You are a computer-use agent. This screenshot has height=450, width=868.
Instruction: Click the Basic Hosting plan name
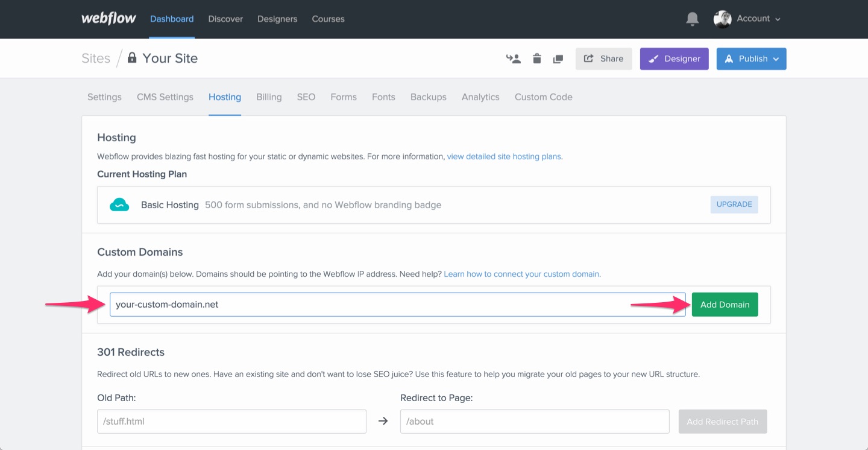point(170,205)
